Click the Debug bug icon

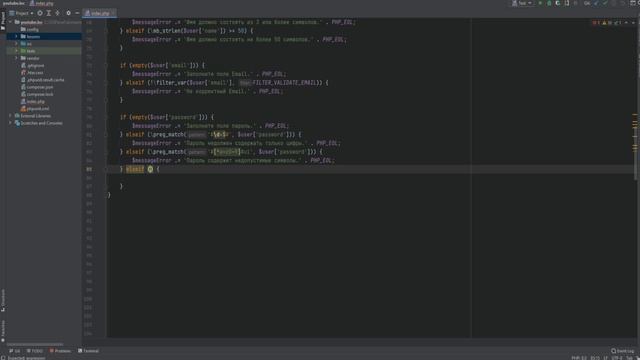click(549, 3)
